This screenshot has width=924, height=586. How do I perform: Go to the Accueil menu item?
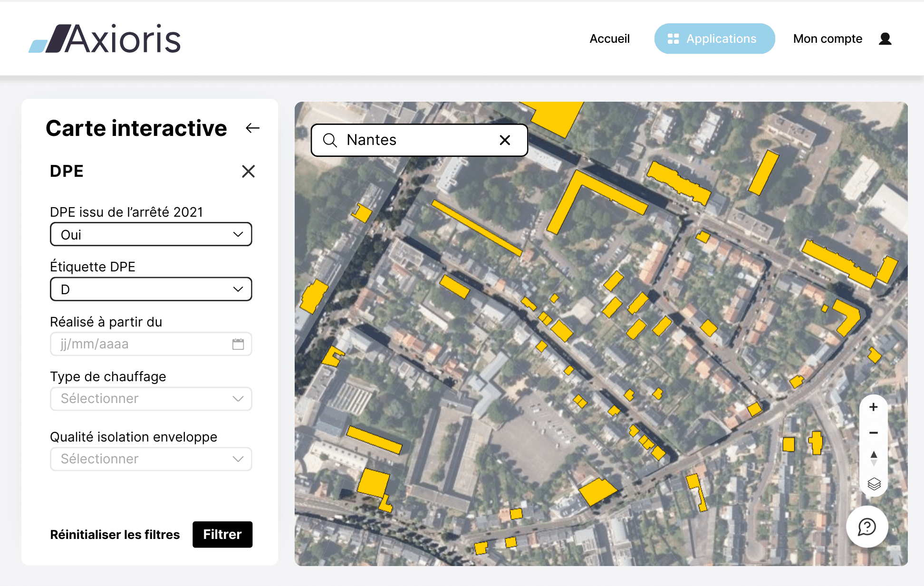coord(609,38)
